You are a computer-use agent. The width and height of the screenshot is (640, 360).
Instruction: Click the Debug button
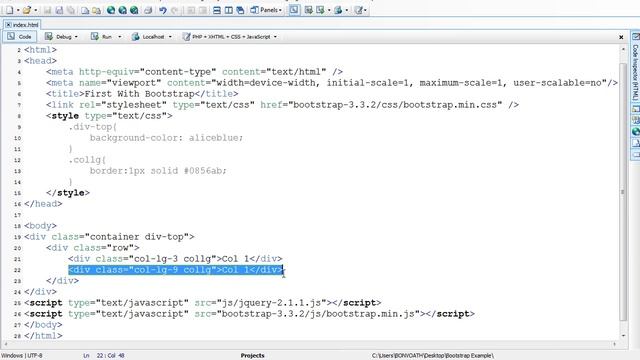tap(59, 37)
